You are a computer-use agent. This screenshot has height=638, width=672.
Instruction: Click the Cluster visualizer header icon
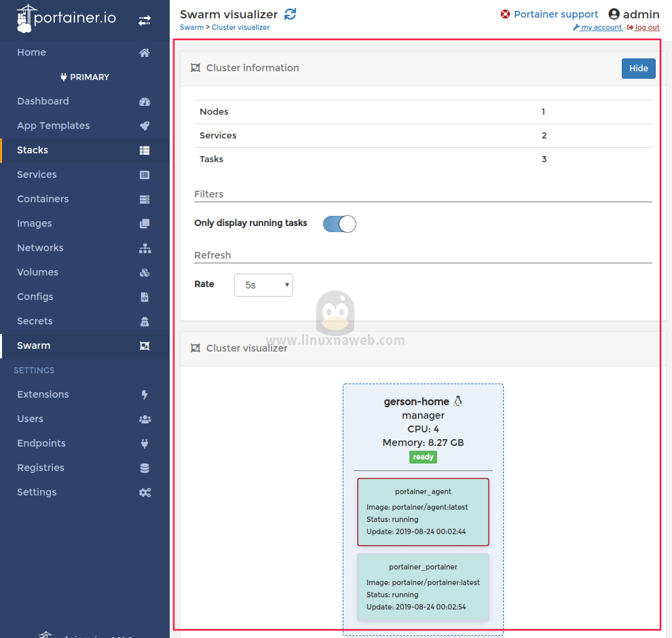coord(195,348)
